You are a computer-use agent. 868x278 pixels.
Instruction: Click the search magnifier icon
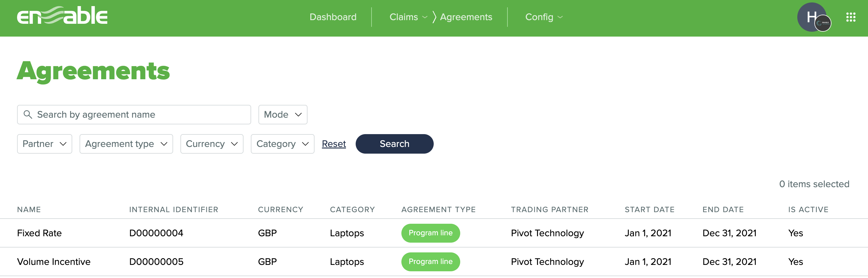click(x=28, y=115)
